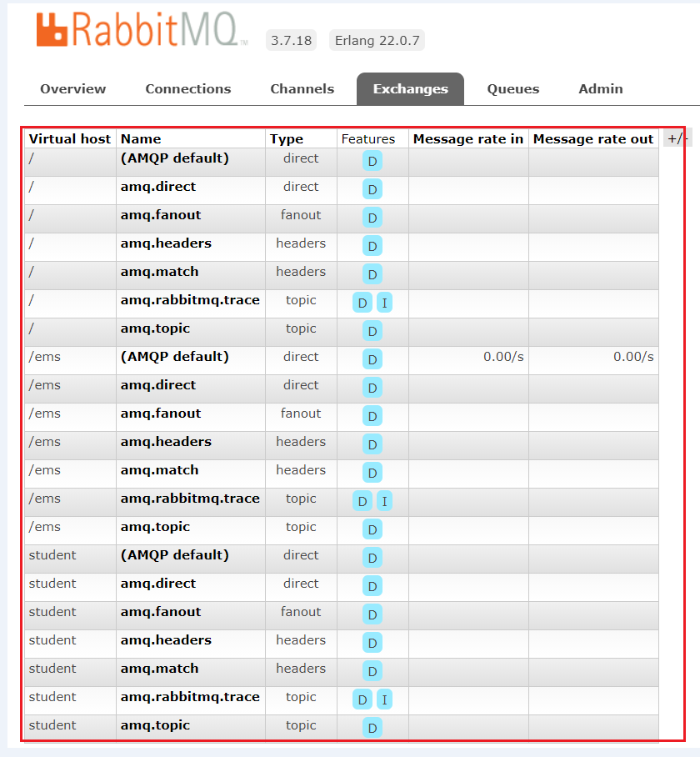Click I badge of student amq.rabbitmq.trace row
The width and height of the screenshot is (700, 757).
(x=384, y=699)
